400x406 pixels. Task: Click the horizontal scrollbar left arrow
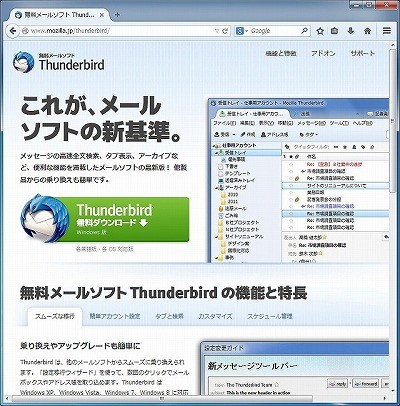point(7,398)
